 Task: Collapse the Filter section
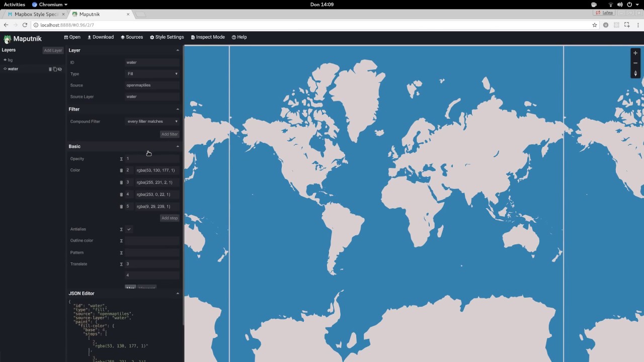(178, 109)
